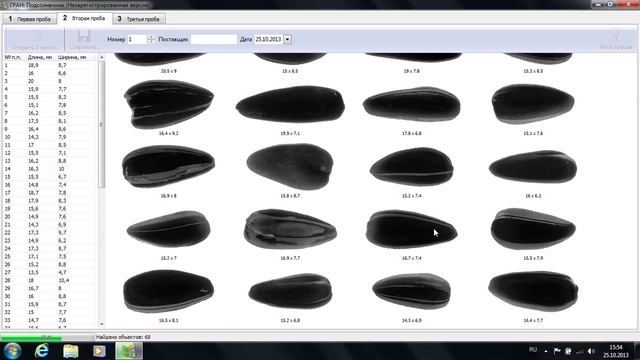This screenshot has height=360, width=640.
Task: Click the seed image labeled 16.9 x 8
Action: pyautogui.click(x=168, y=166)
